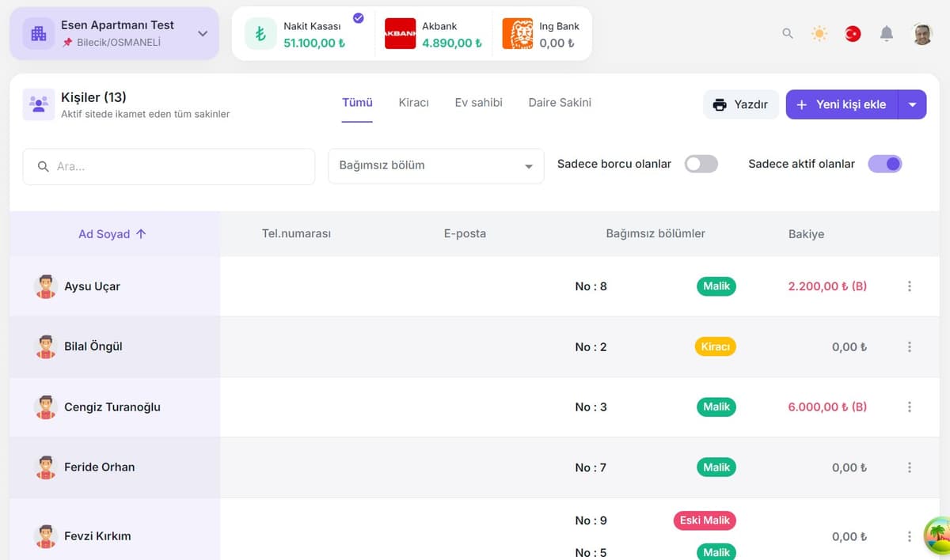Switch theme using the sun icon
The image size is (950, 560).
[819, 34]
